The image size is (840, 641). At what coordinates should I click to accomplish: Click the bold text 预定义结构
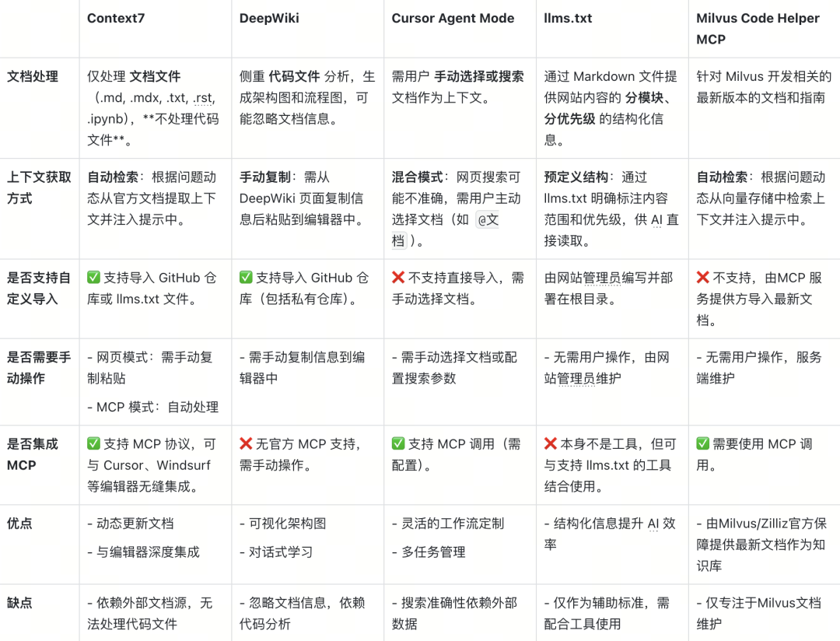click(576, 177)
